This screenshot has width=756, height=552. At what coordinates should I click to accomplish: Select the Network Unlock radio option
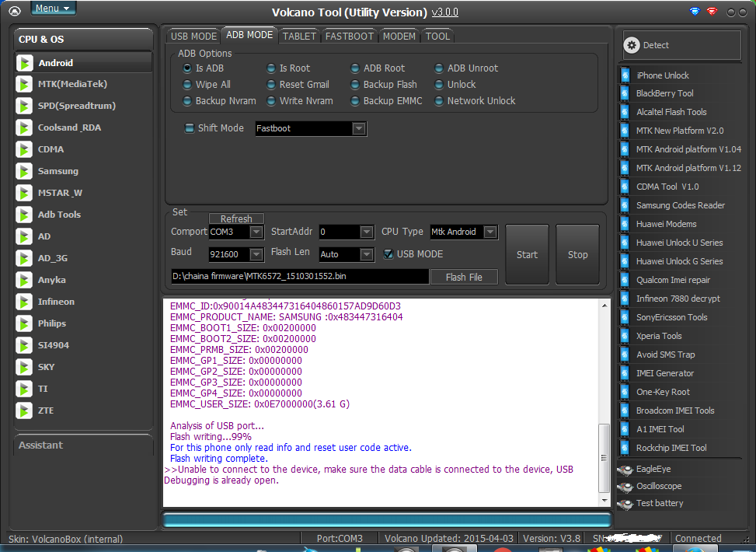pyautogui.click(x=439, y=101)
